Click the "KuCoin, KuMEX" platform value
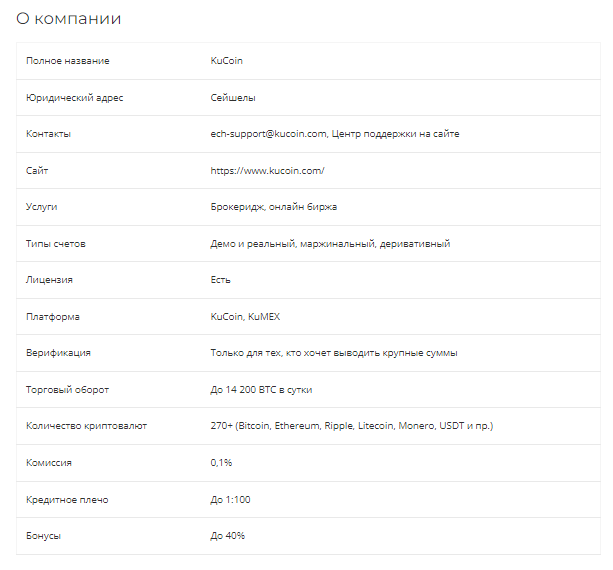This screenshot has width=613, height=570. (243, 317)
